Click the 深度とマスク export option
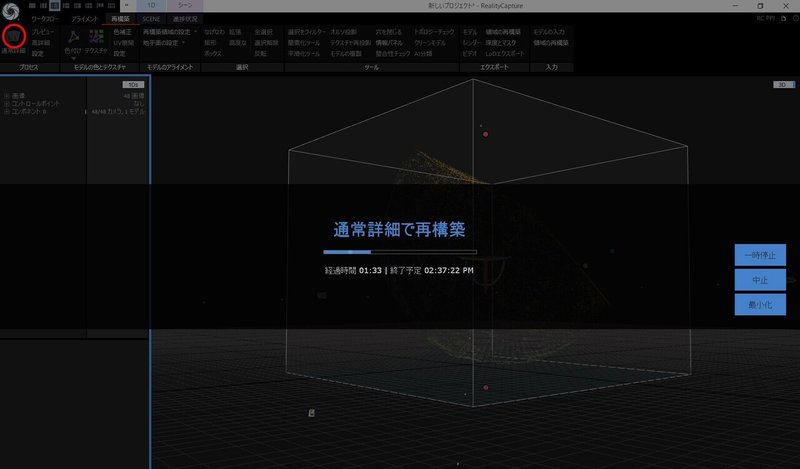800x469 pixels. 501,43
